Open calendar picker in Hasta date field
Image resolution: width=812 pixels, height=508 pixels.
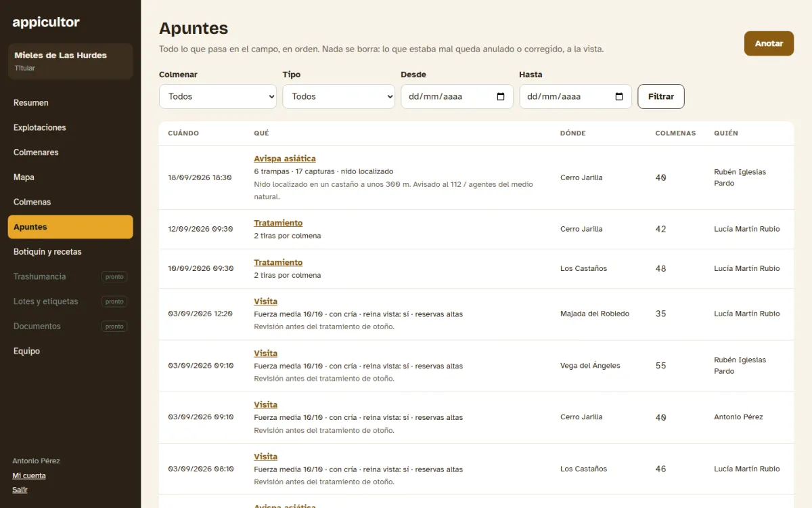coord(619,96)
